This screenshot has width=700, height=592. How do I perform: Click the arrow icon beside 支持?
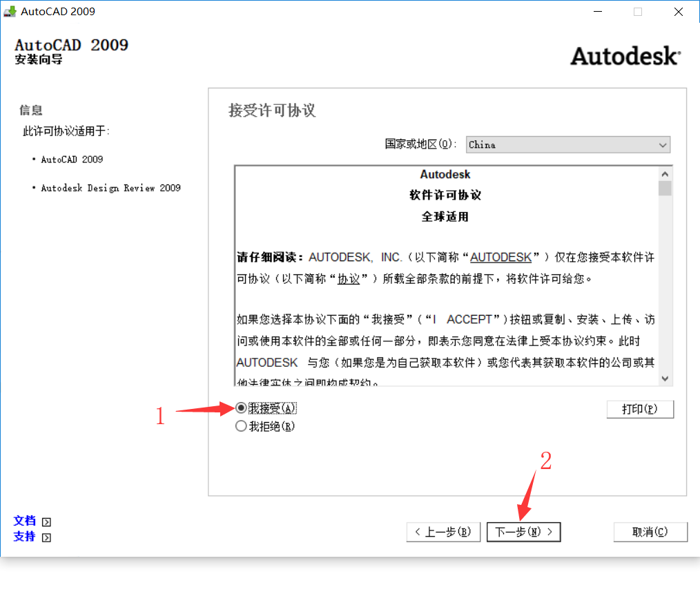coord(46,537)
